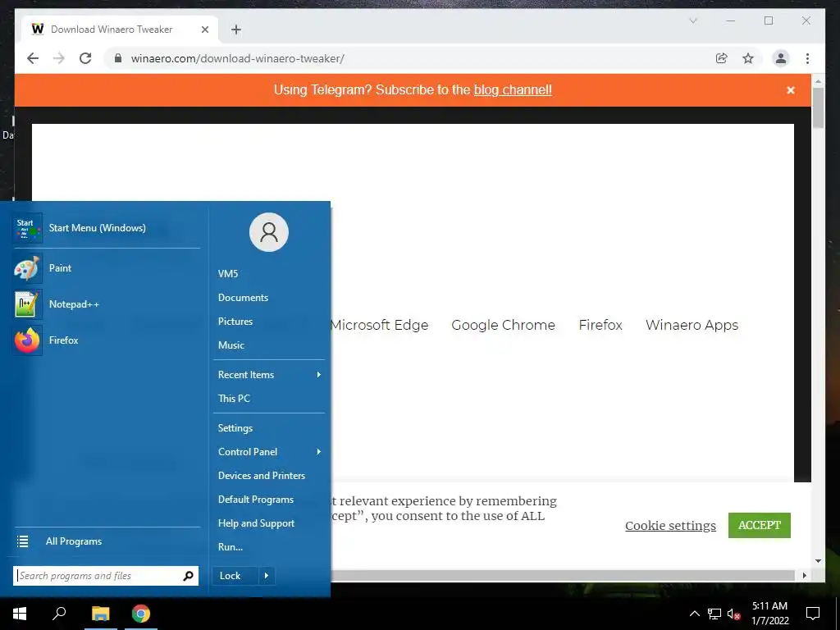Open the Firefox site menu item
The height and width of the screenshot is (630, 840).
pyautogui.click(x=600, y=325)
